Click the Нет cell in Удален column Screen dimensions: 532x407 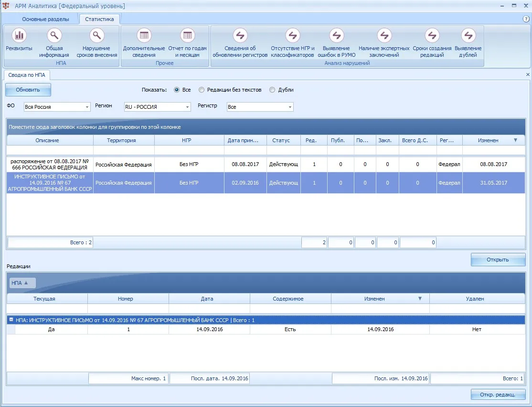tap(478, 329)
